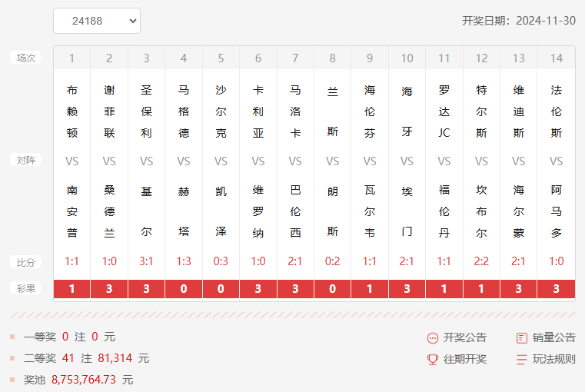Open the 开奖公告 link

[464, 337]
